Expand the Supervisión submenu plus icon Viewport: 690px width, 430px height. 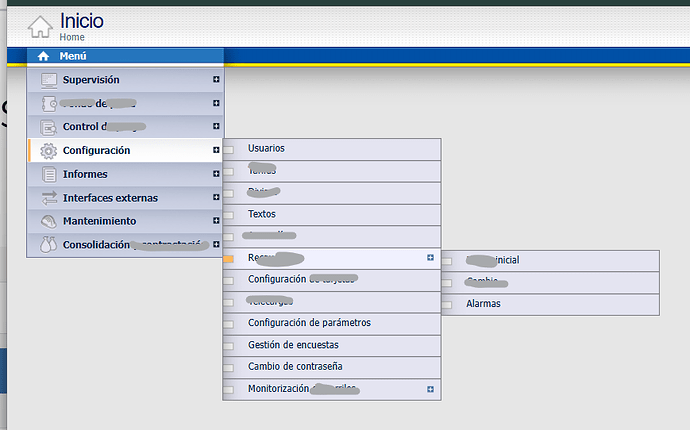(x=216, y=80)
